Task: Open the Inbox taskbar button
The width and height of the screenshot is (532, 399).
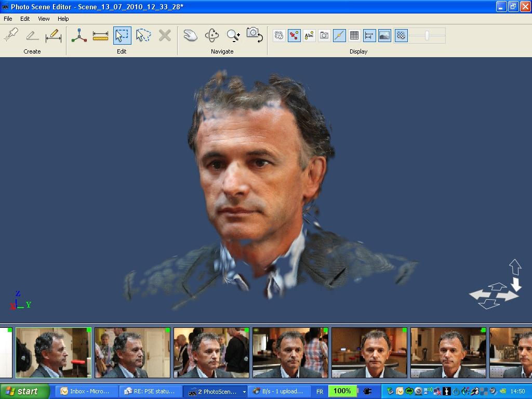Action: [85, 391]
